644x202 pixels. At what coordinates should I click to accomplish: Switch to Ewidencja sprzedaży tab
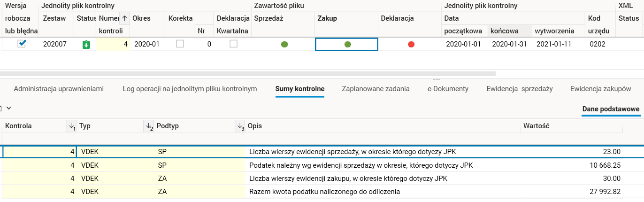[x=519, y=89]
